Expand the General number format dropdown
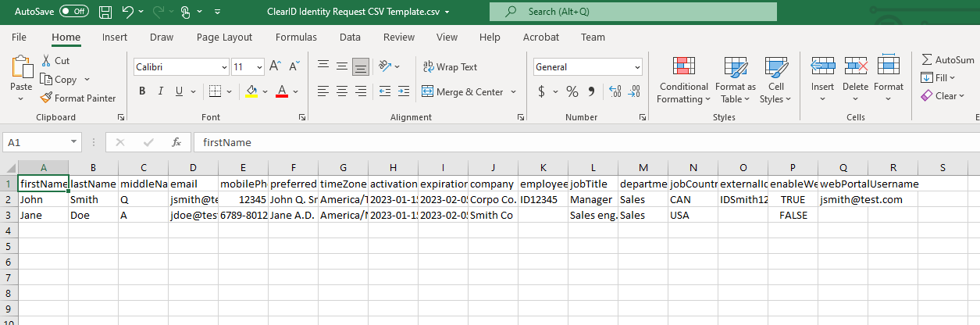The width and height of the screenshot is (980, 325). tap(637, 67)
